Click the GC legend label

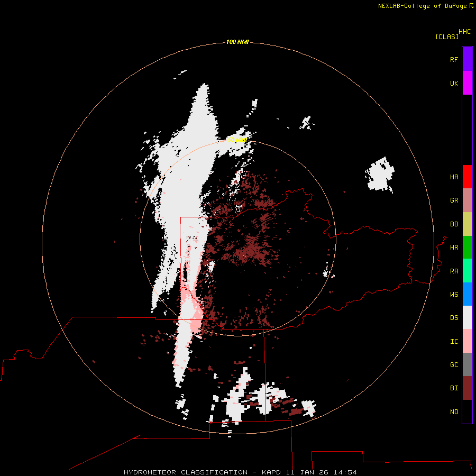tap(454, 365)
